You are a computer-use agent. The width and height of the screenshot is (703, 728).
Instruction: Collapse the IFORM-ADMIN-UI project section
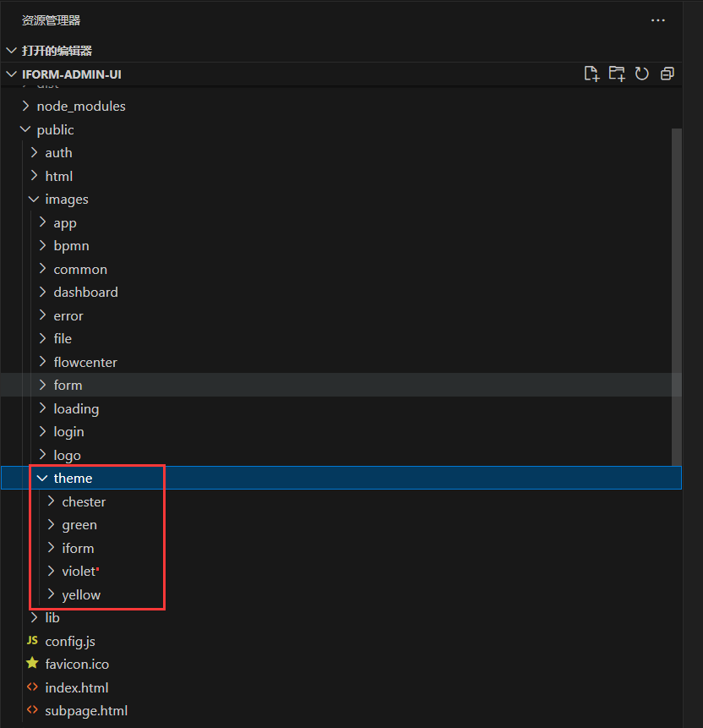11,74
